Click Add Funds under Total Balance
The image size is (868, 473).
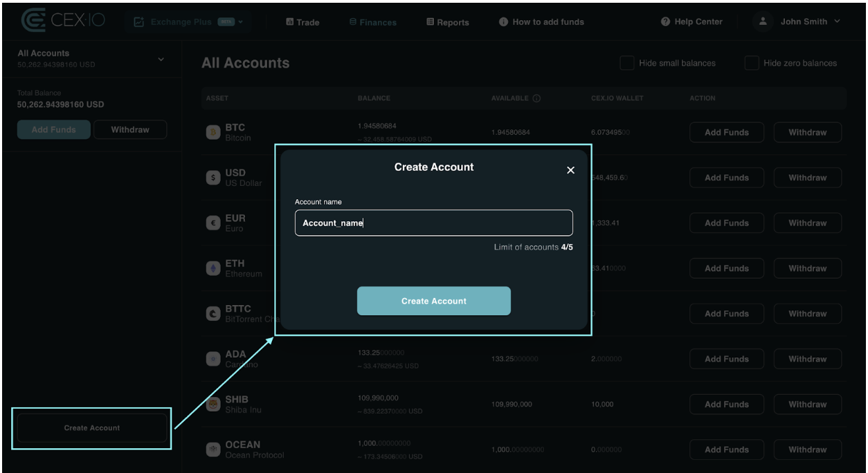(x=54, y=129)
